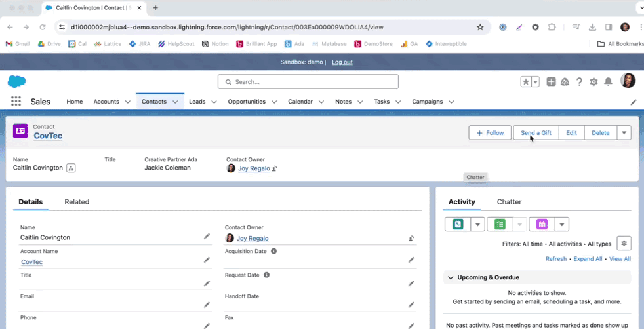This screenshot has height=329, width=644.
Task: Click the purple Contact record icon
Action: [20, 131]
